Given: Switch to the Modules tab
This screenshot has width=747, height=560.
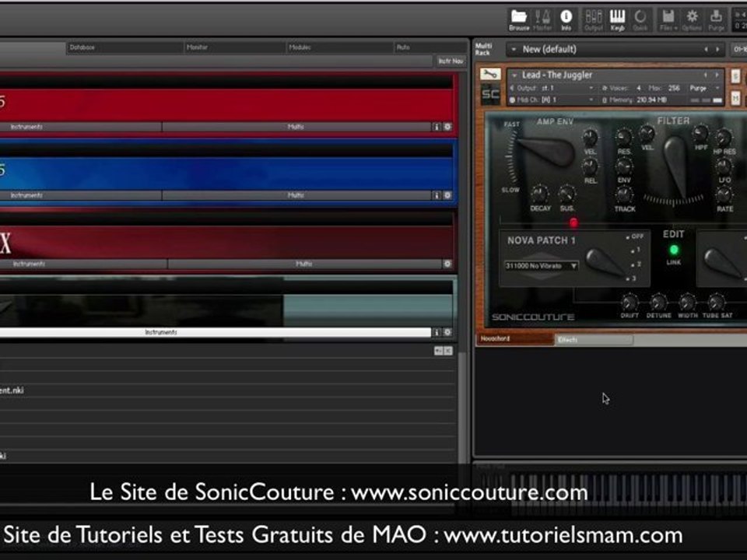Looking at the screenshot, I should coord(340,47).
